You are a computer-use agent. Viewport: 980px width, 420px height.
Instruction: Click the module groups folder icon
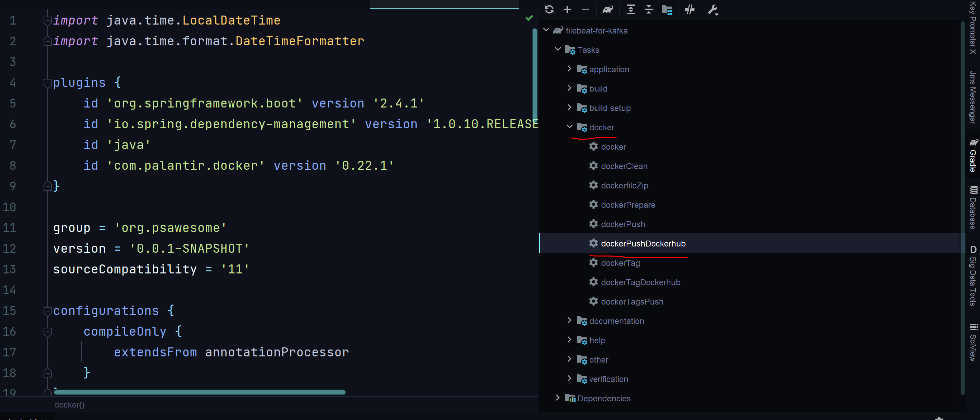667,10
